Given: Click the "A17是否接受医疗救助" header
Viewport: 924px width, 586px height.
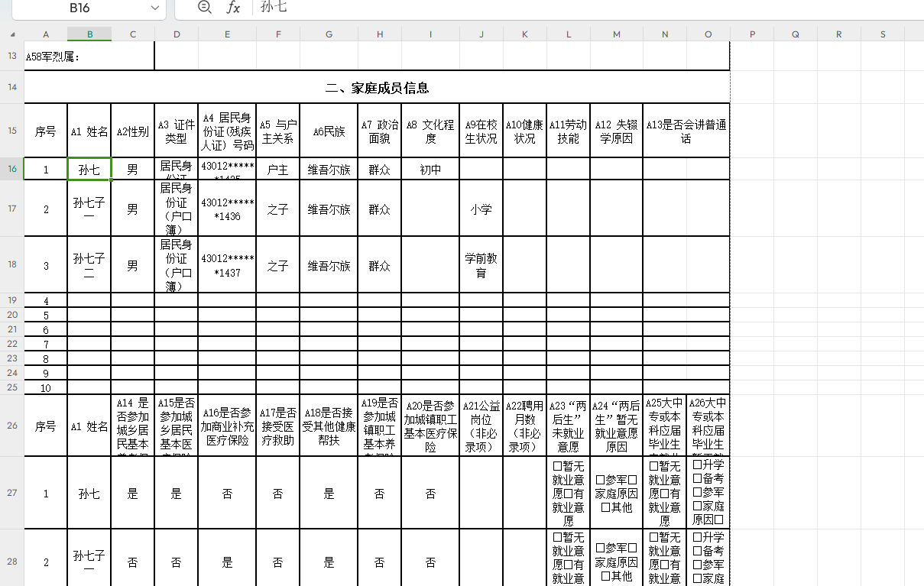Looking at the screenshot, I should (x=277, y=426).
